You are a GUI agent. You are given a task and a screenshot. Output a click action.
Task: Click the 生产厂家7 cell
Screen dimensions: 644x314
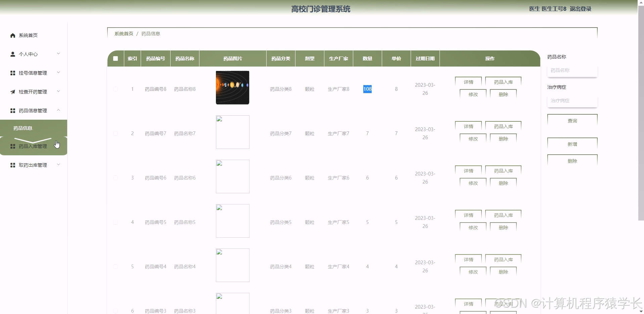(338, 133)
